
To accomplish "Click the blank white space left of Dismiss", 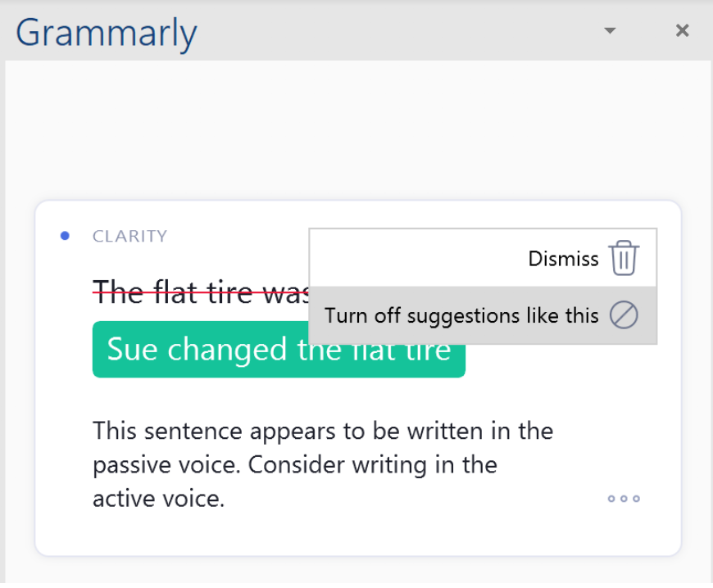I will point(410,258).
